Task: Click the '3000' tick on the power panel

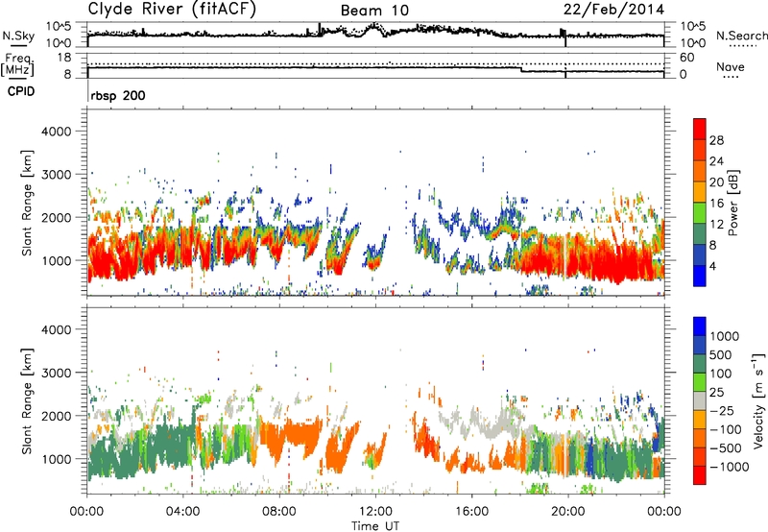Action: [57, 175]
